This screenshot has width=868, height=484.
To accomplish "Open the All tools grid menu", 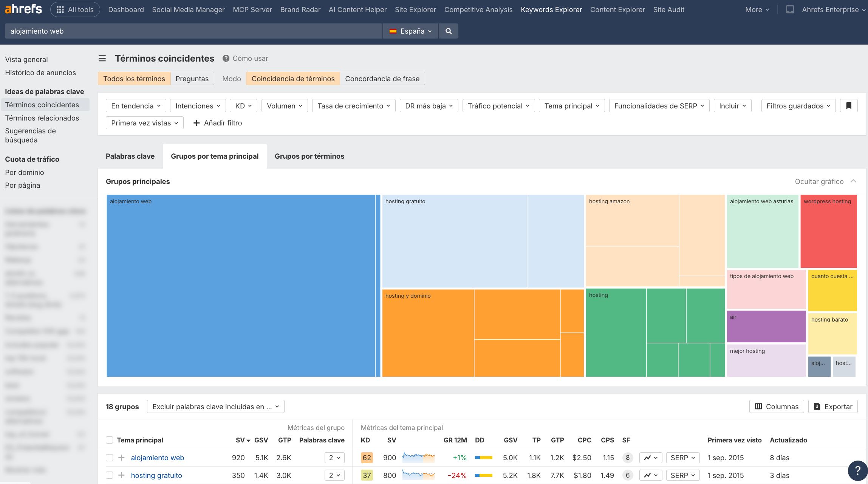I will 75,9.
